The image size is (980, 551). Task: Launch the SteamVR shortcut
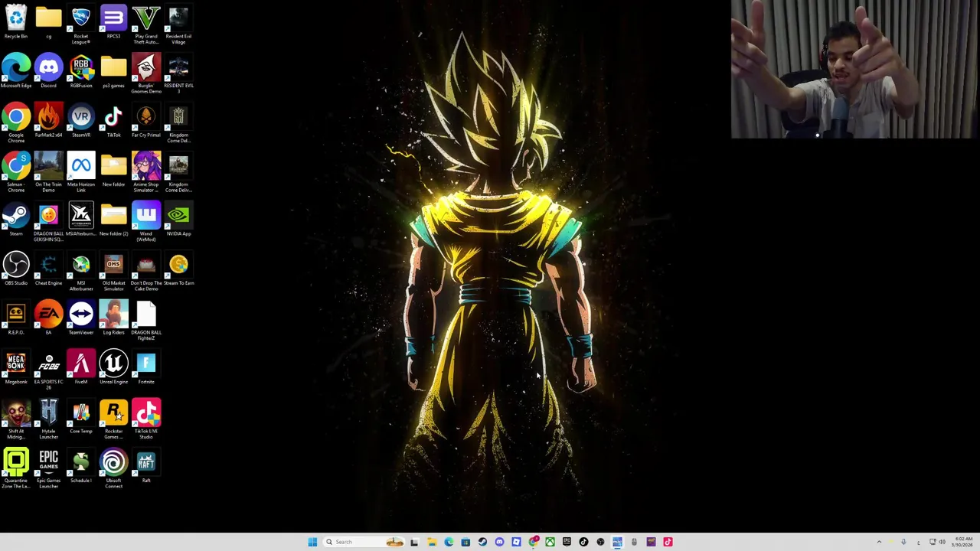pyautogui.click(x=81, y=118)
